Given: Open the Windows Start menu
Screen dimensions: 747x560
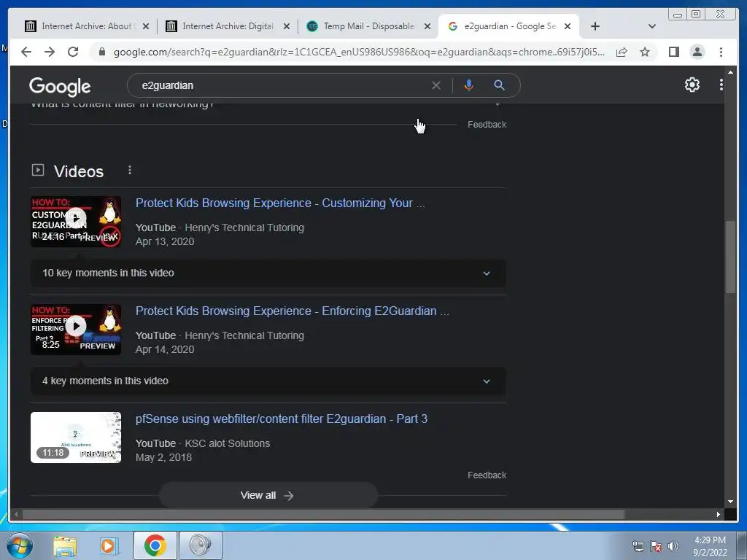Looking at the screenshot, I should tap(20, 545).
